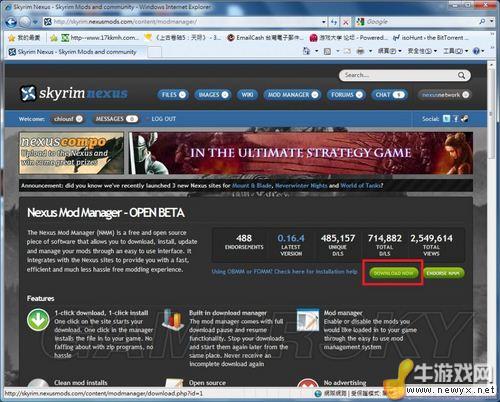Click the 0.16.4 latest version number

pos(291,238)
